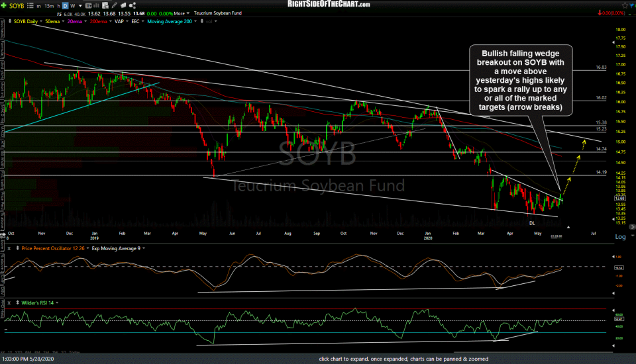The image size is (636, 364).
Task: Click the 0.00(0.00%) change readout
Action: coord(613,13)
